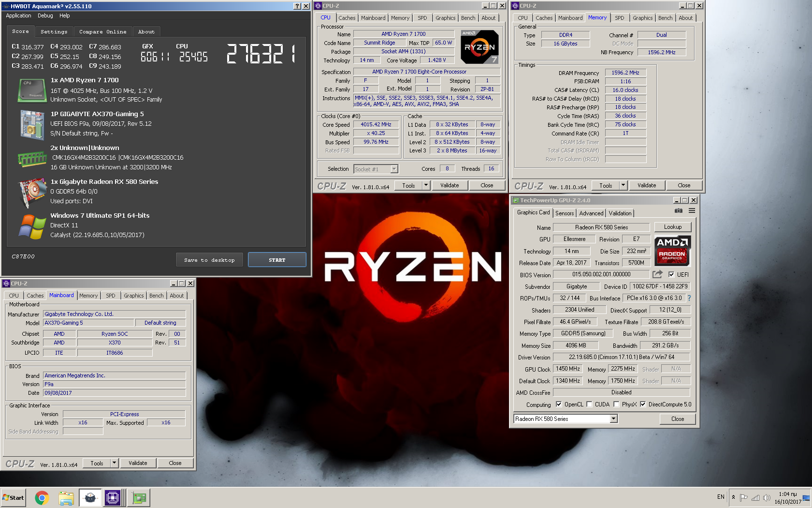Image resolution: width=812 pixels, height=508 pixels.
Task: Open the Help menu in Aquamark
Action: tap(64, 15)
